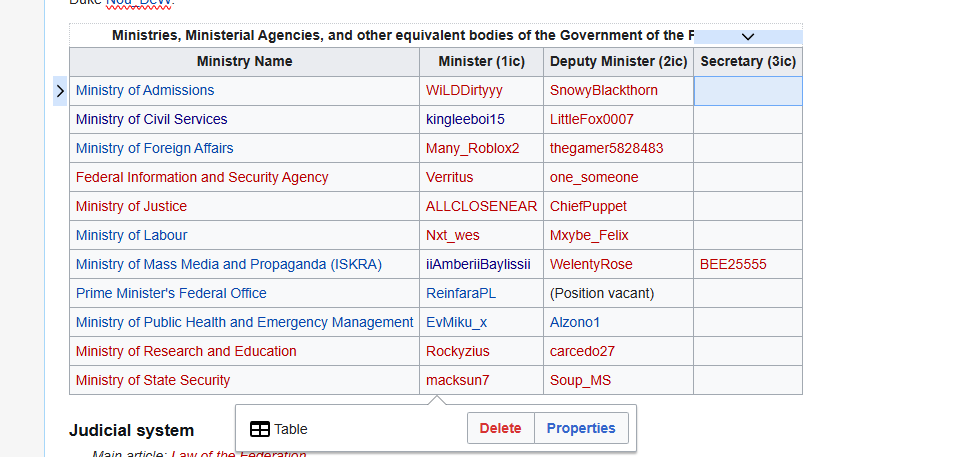Click the Ministry of Admissions link
The image size is (961, 457).
[145, 90]
